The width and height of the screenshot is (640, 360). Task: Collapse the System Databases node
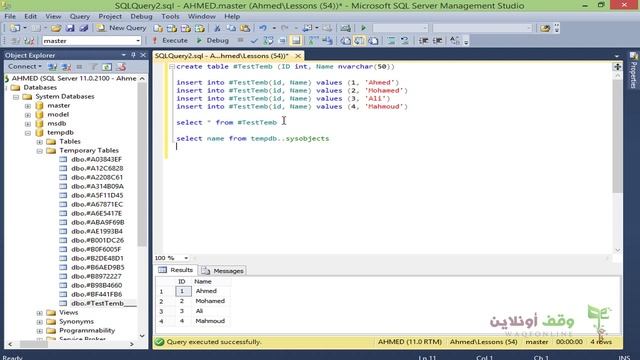coord(16,97)
